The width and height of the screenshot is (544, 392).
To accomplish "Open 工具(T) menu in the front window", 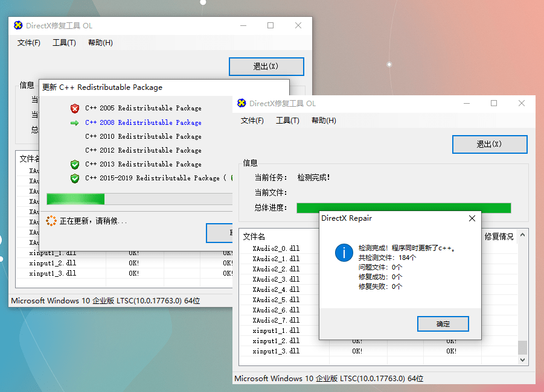I will coord(287,121).
